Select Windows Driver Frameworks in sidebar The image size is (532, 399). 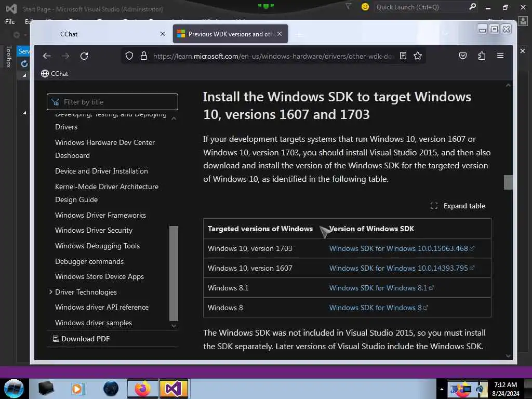(x=100, y=215)
